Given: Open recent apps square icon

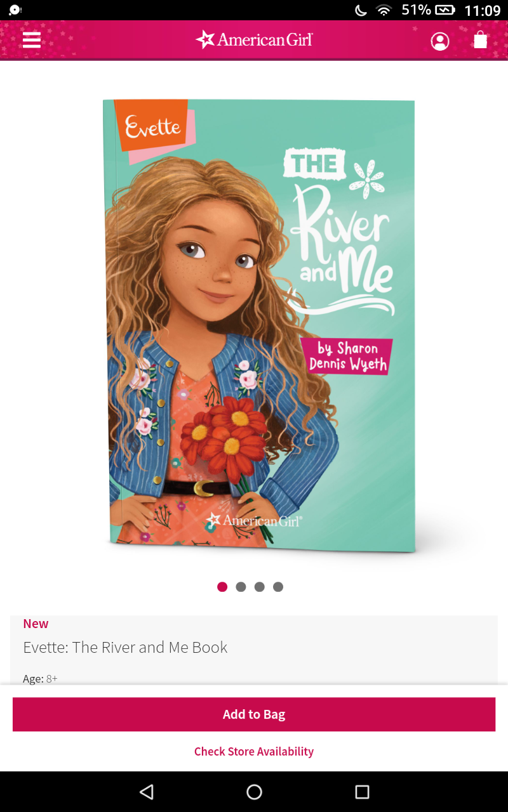Looking at the screenshot, I should click(362, 792).
